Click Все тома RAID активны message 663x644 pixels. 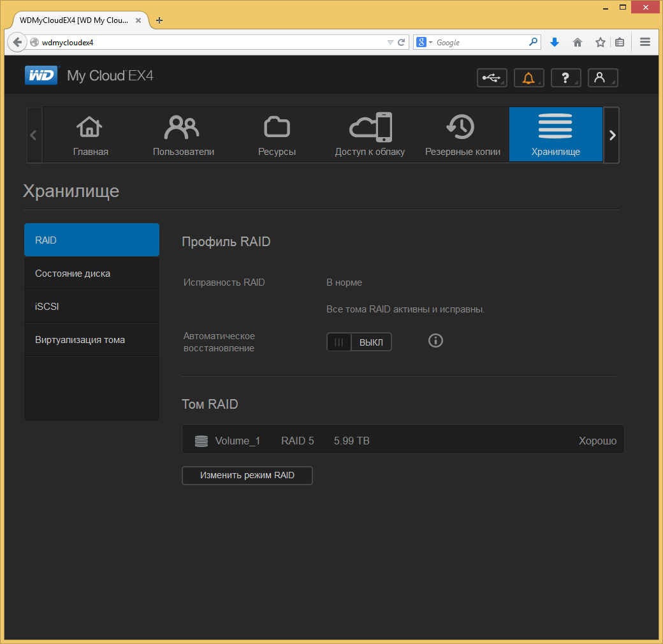click(x=405, y=309)
